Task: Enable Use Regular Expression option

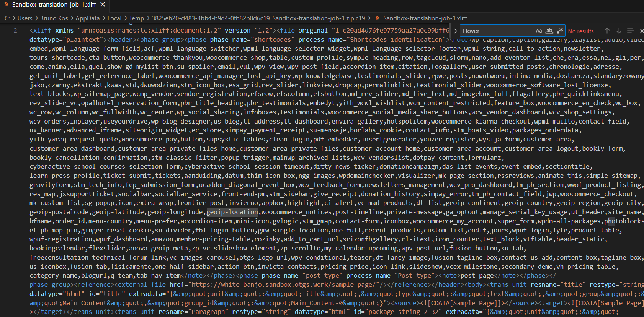Action: point(560,31)
